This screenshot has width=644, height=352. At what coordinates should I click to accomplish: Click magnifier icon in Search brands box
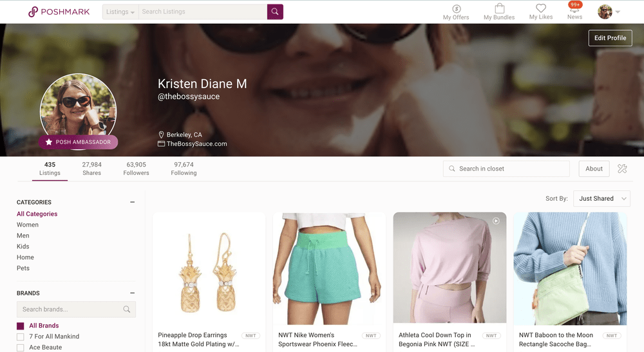[x=126, y=310]
